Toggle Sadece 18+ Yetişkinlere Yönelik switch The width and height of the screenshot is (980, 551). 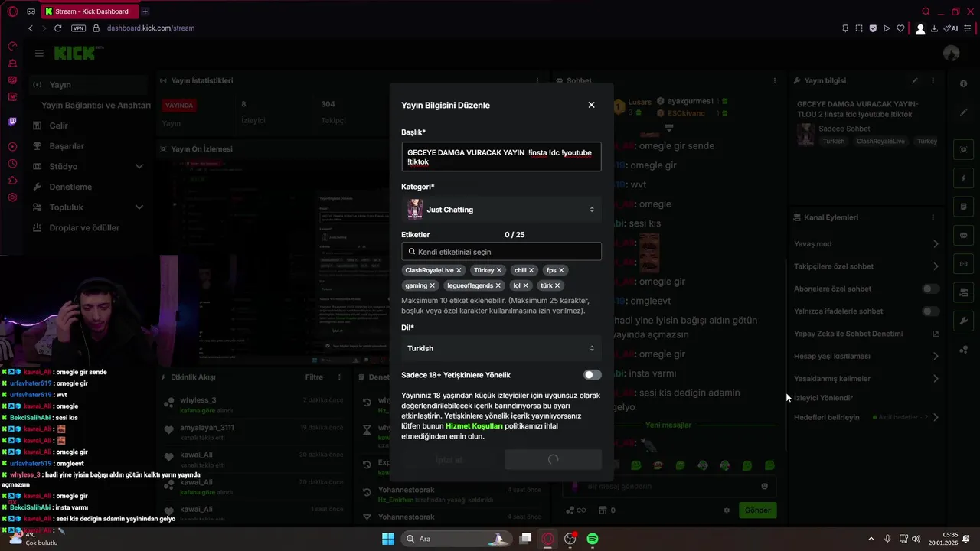[592, 375]
